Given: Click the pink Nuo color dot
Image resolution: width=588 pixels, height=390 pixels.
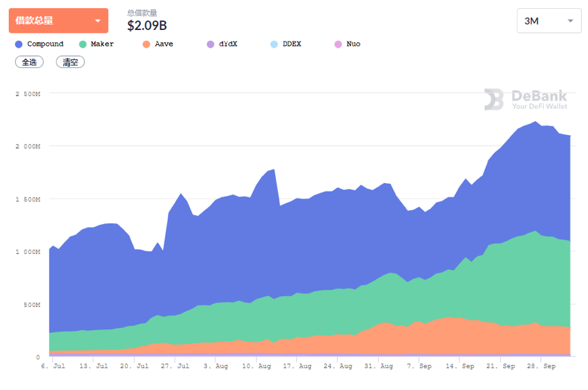Looking at the screenshot, I should point(338,44).
